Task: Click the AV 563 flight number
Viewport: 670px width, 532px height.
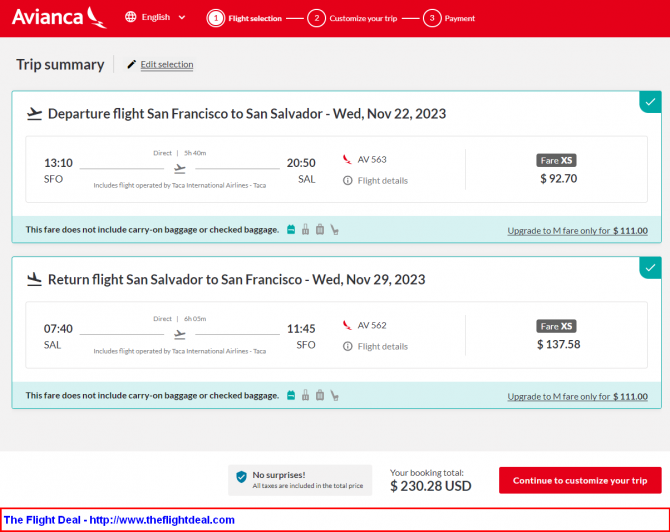Action: click(372, 159)
